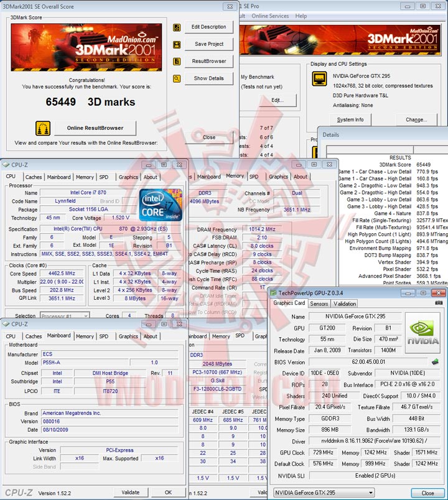Click the CPU-Z icon in Processor window title
448x500 pixels.
[x=6, y=165]
